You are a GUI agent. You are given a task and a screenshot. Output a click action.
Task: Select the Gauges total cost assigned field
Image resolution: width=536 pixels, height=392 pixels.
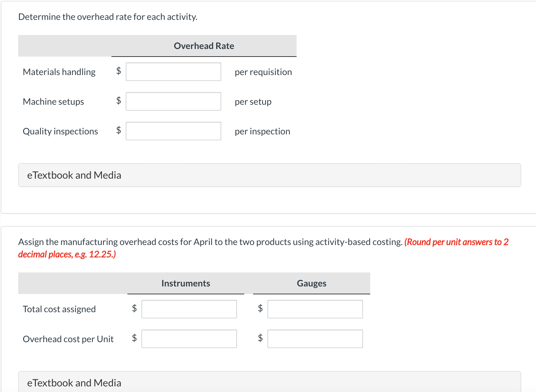click(315, 309)
